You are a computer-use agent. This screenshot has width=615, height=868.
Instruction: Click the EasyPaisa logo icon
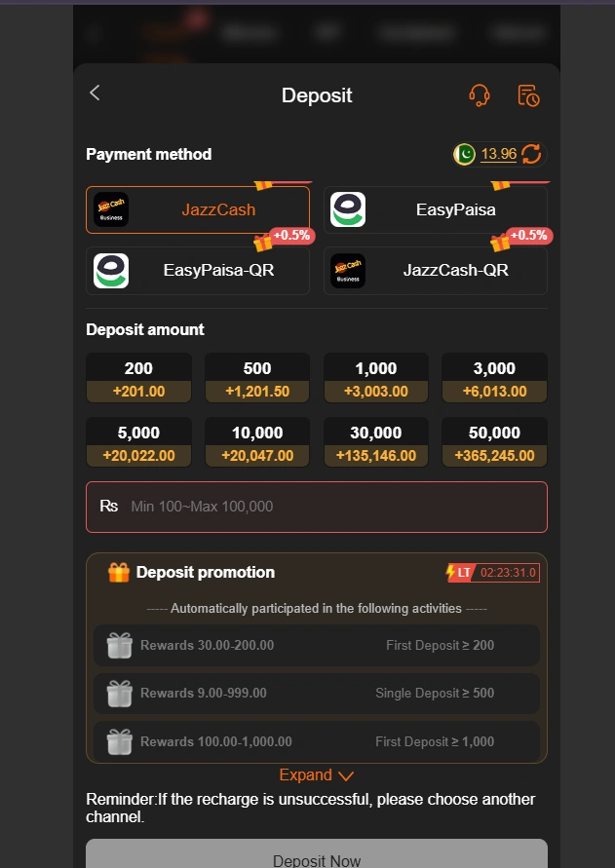tap(348, 208)
